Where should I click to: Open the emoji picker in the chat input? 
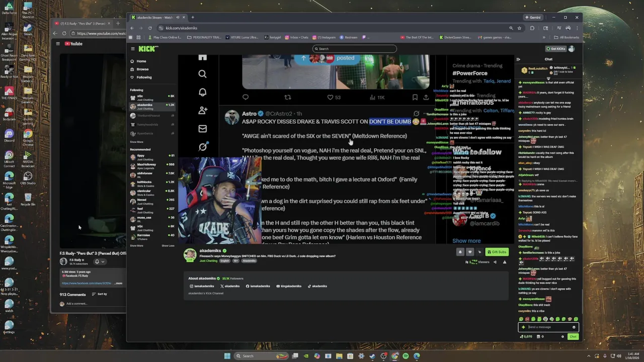pos(574,327)
